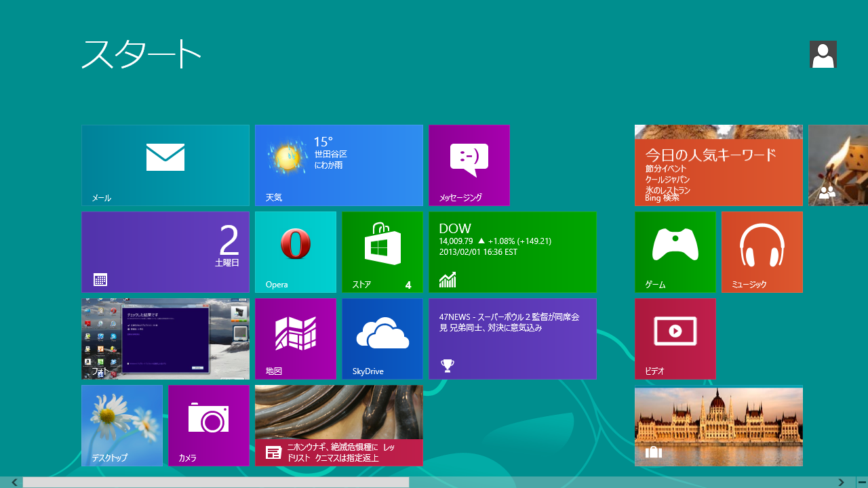
Task: Open the Music (ミュージック) tile
Action: (762, 252)
